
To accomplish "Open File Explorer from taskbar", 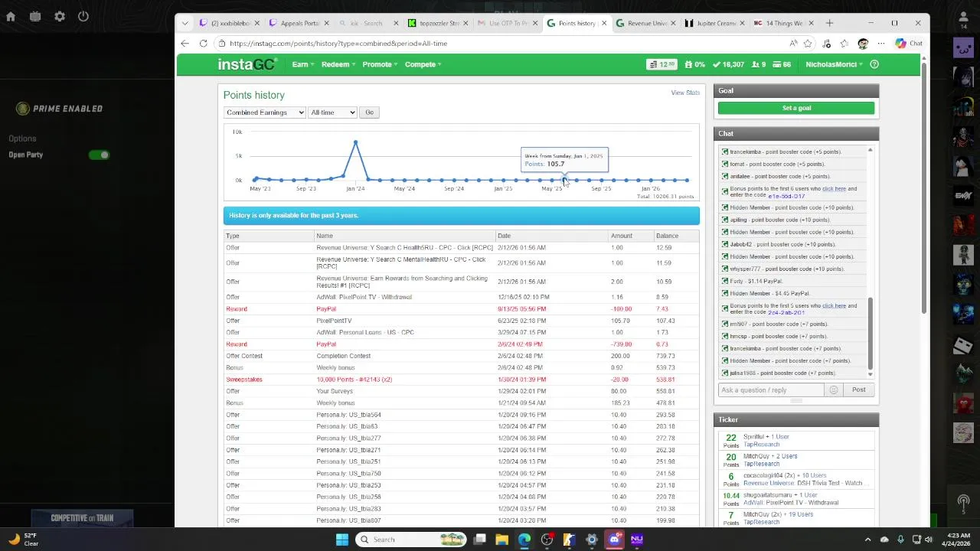I will 501,540.
